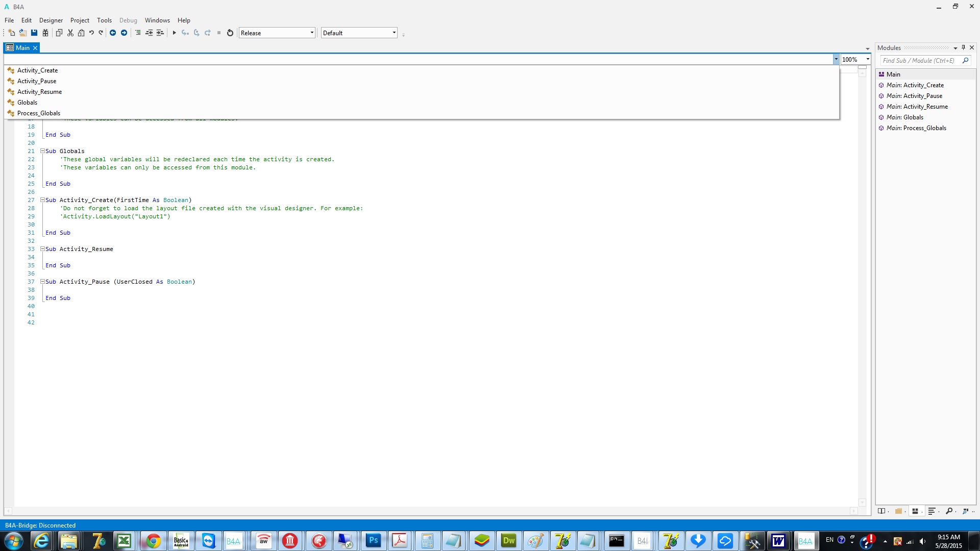Open the Files Manager folder icon tab

(x=898, y=511)
